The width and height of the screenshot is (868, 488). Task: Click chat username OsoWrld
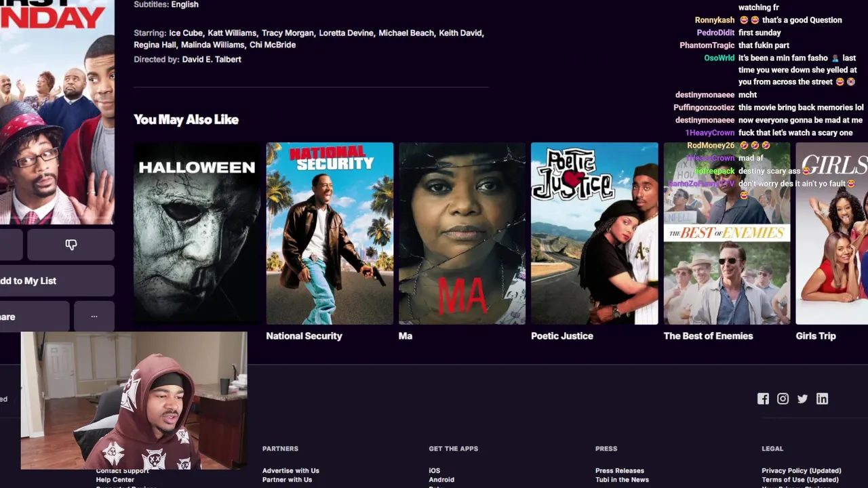(719, 58)
